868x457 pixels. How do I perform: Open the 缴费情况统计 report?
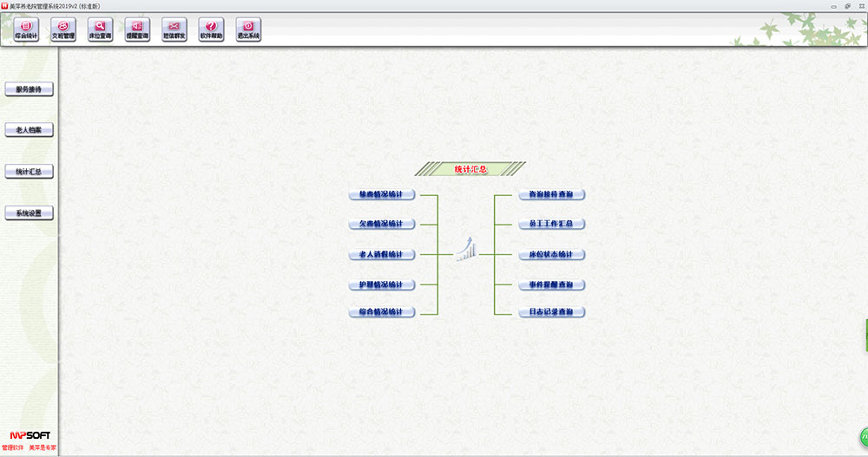pyautogui.click(x=382, y=195)
